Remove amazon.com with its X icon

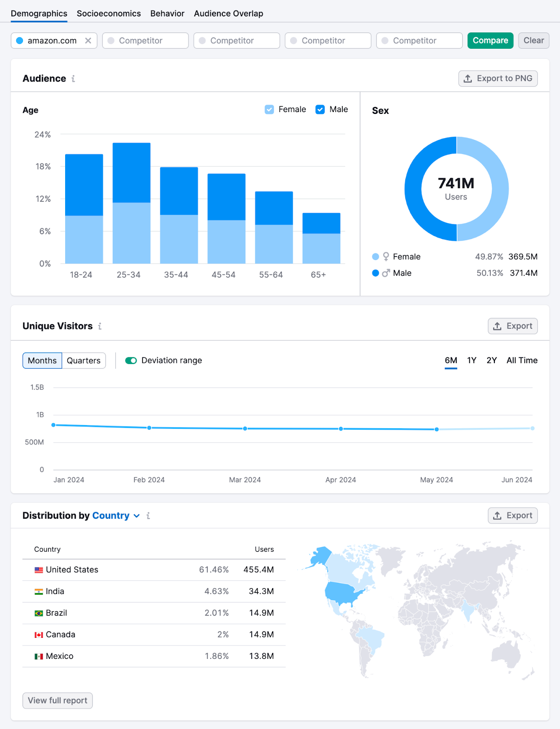[88, 41]
